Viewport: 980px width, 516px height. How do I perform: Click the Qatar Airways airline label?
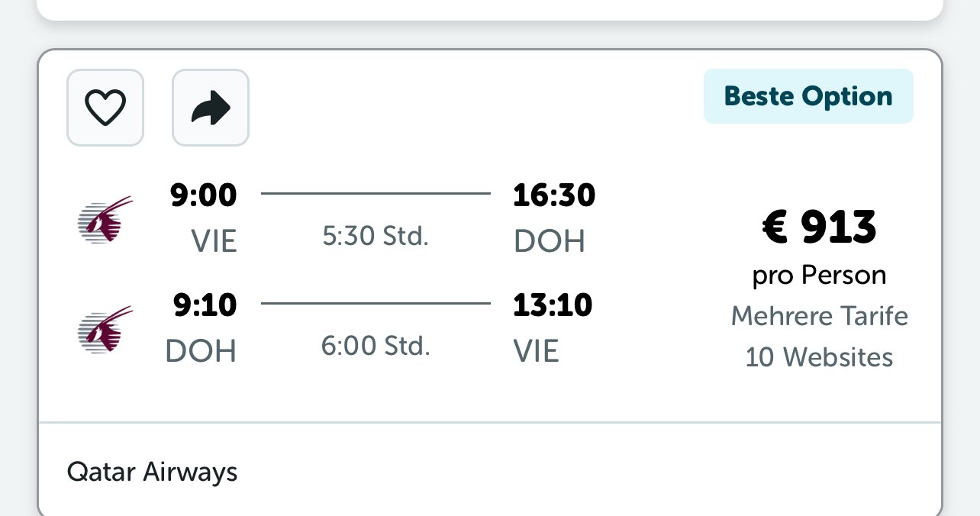click(x=153, y=472)
